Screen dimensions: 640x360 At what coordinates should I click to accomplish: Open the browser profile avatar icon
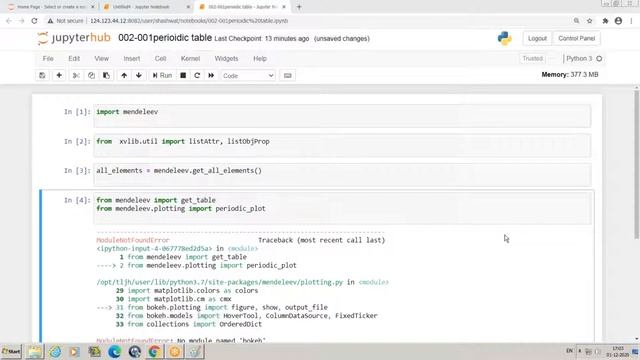point(618,21)
